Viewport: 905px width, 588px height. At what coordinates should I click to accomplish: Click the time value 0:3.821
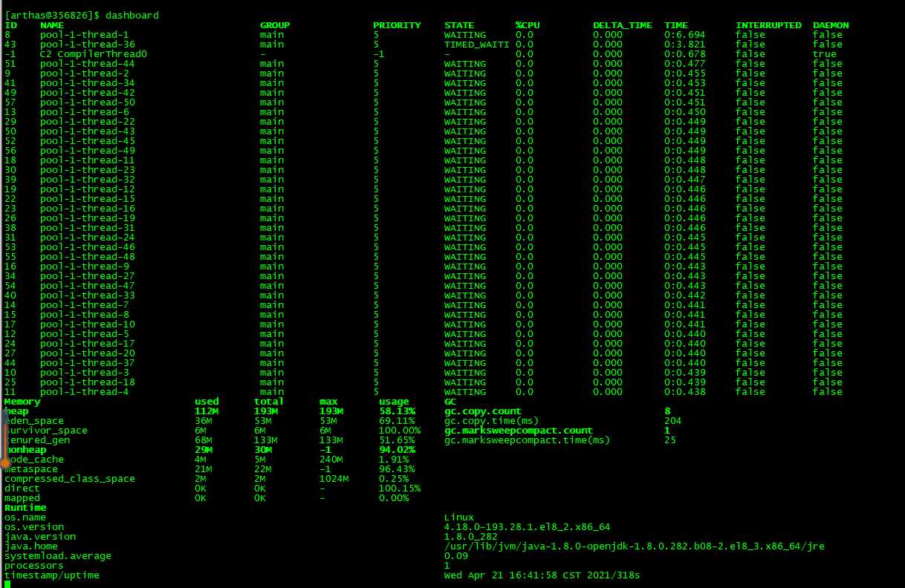click(685, 45)
